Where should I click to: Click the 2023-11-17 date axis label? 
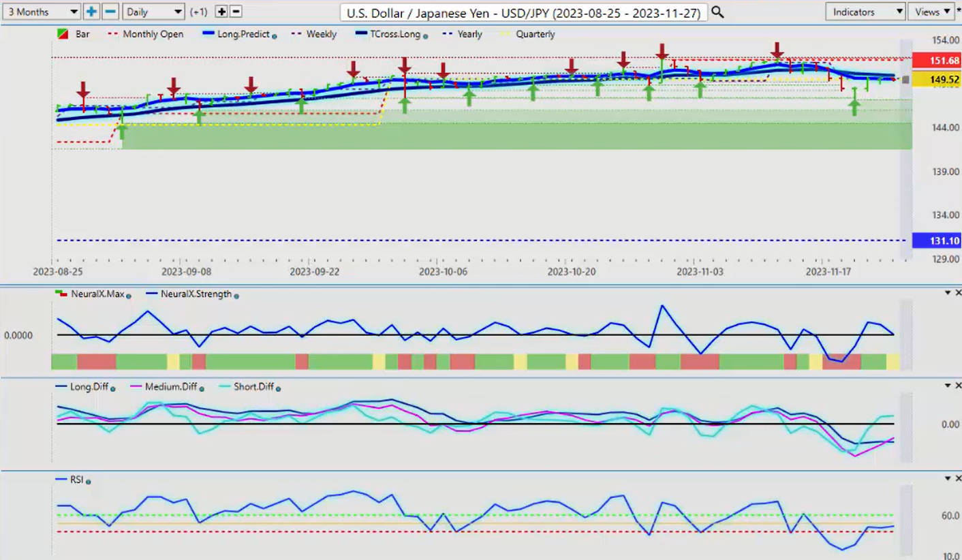tap(830, 271)
